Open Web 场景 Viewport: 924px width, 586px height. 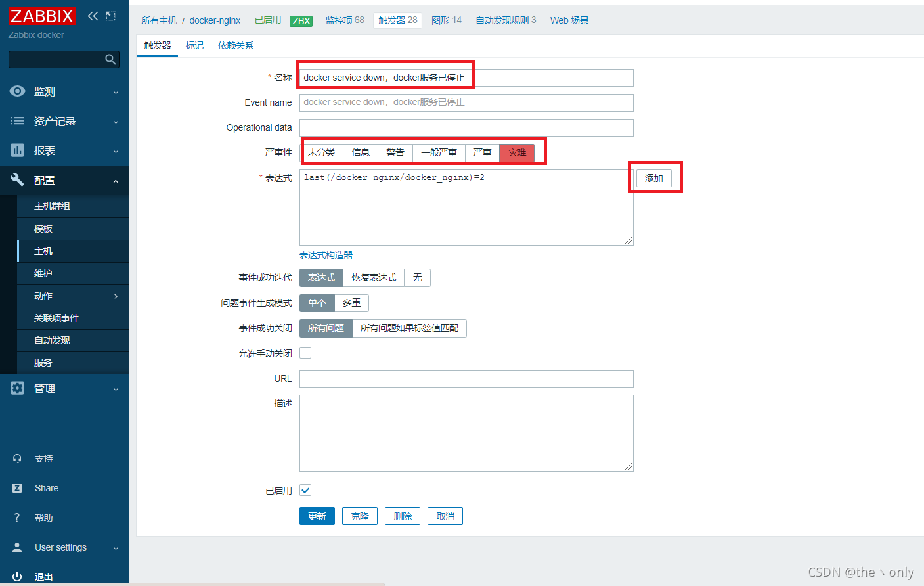[x=569, y=20]
